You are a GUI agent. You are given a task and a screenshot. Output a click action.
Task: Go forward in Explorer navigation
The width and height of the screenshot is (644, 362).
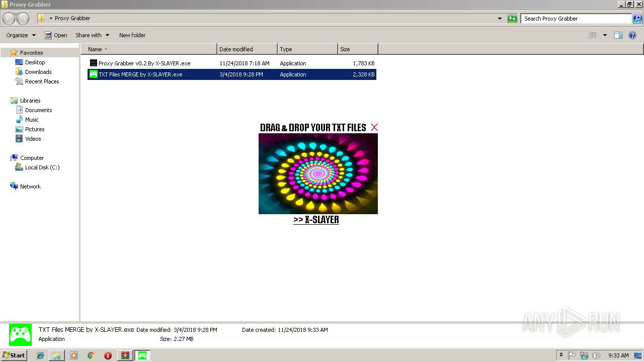point(23,19)
